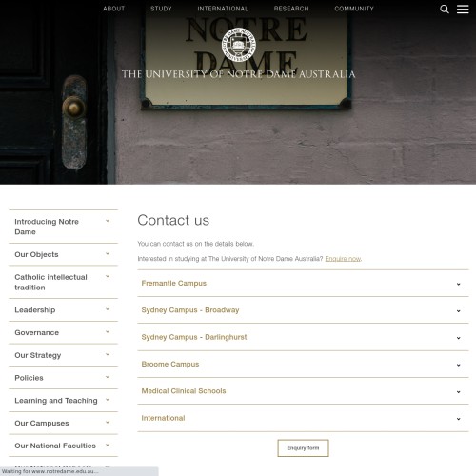Open the hamburger menu icon
This screenshot has width=476, height=476.
463,10
